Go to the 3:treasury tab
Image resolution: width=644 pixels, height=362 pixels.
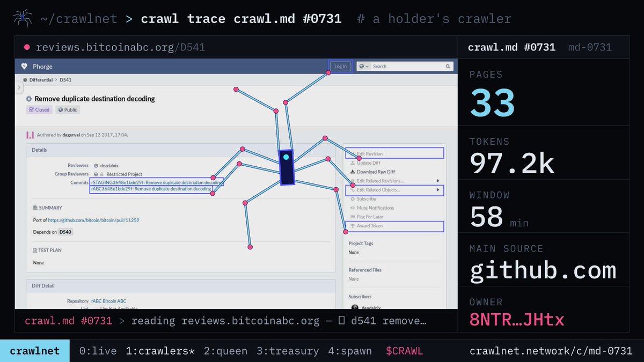[288, 351]
